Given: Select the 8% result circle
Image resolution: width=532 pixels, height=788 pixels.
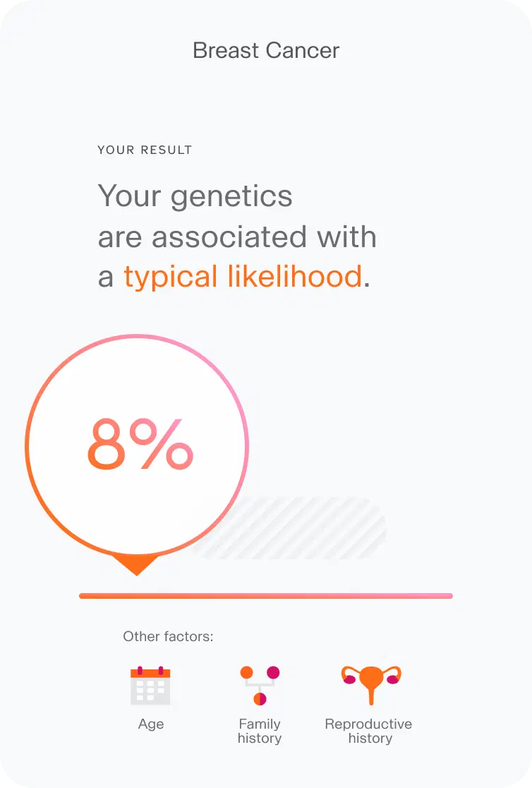Looking at the screenshot, I should pos(137,445).
